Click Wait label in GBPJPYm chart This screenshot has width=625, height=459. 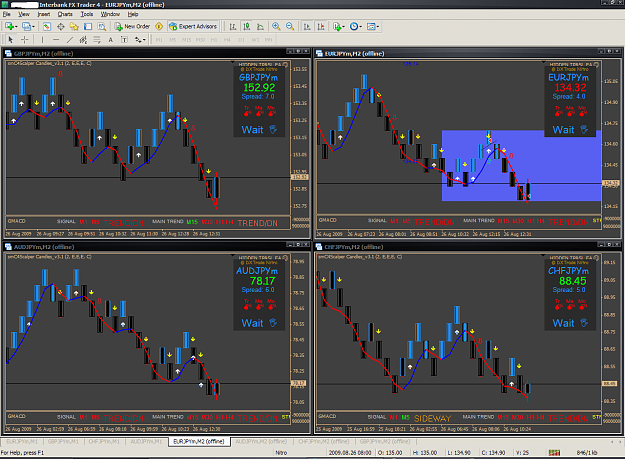point(252,129)
